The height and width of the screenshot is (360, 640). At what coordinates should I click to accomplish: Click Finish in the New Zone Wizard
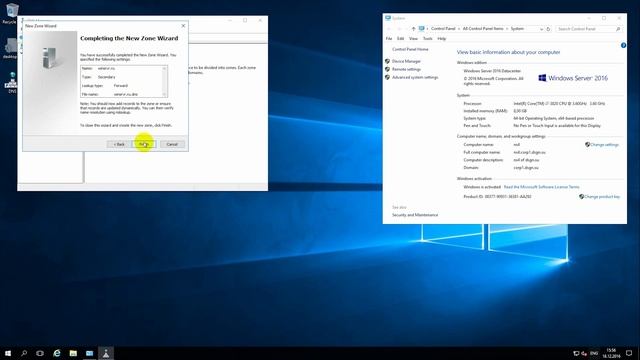click(144, 144)
